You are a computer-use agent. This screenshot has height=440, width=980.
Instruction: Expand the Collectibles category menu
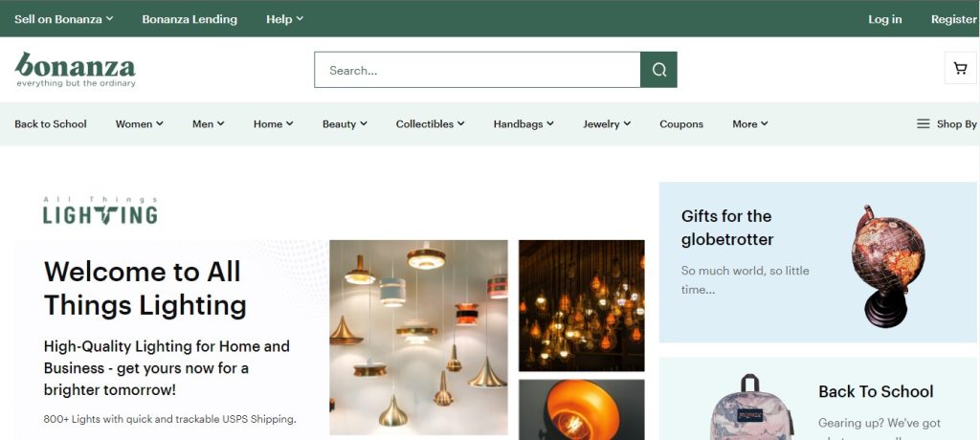pos(430,123)
